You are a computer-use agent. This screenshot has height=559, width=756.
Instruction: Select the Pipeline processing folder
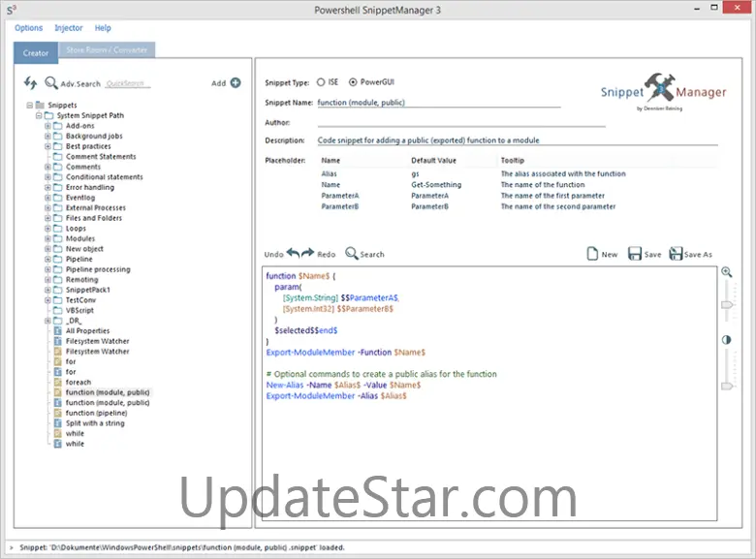click(98, 269)
